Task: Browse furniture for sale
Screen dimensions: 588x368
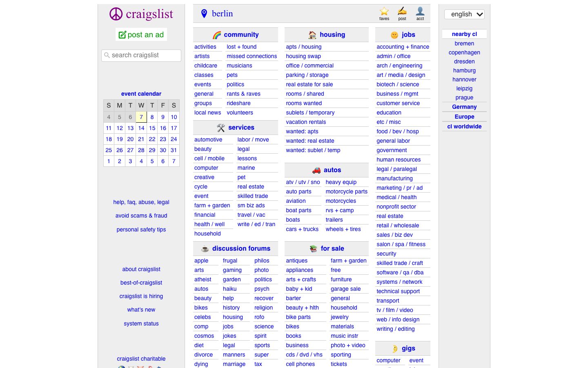Action: tap(341, 280)
